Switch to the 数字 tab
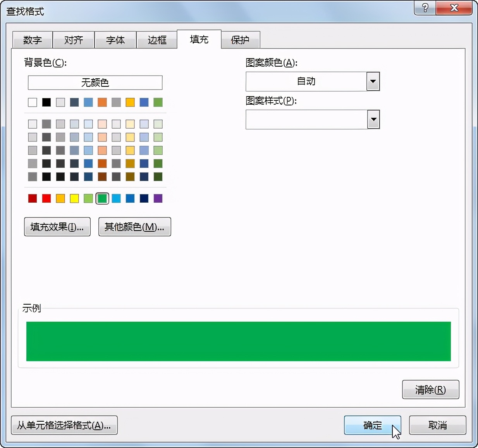The image size is (478, 448). [33, 39]
